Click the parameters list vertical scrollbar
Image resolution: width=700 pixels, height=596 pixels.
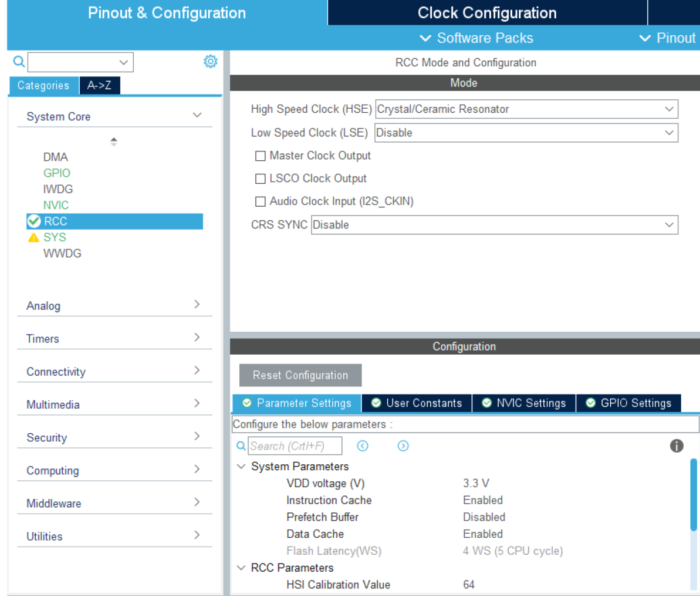(694, 495)
